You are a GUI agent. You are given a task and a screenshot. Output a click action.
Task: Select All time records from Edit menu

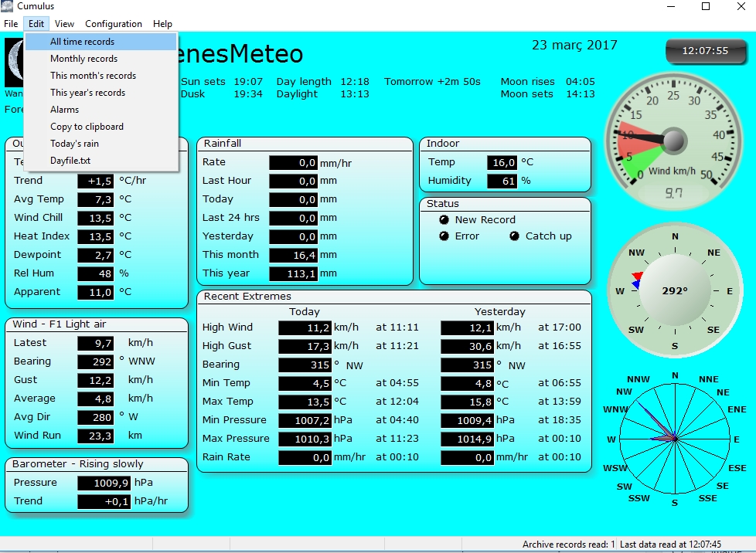click(x=83, y=42)
